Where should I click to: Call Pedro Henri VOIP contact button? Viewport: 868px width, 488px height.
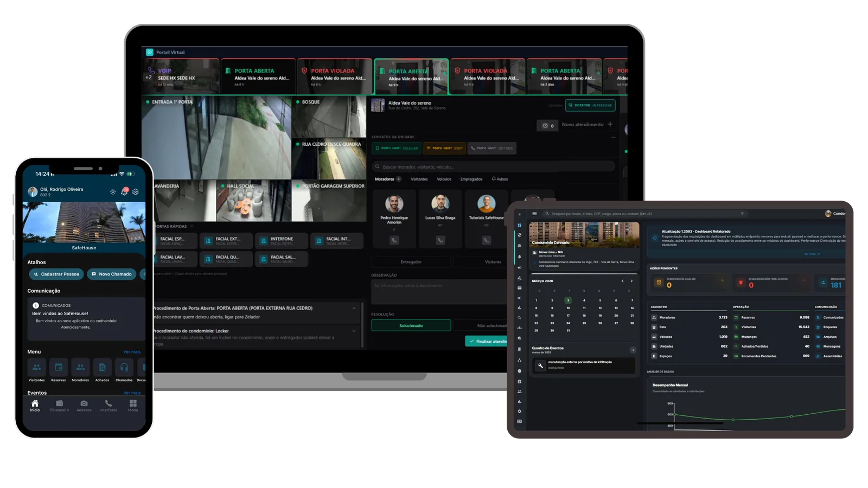tap(444, 148)
